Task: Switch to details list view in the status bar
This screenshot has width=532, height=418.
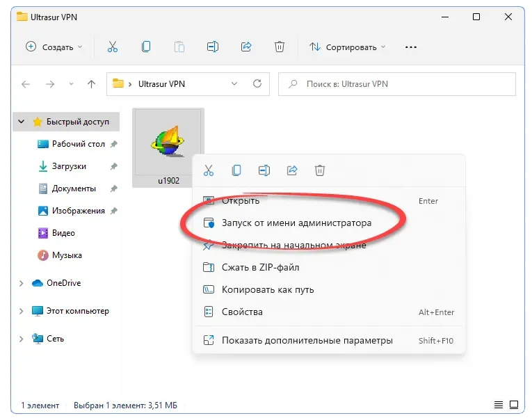Action: click(x=499, y=404)
